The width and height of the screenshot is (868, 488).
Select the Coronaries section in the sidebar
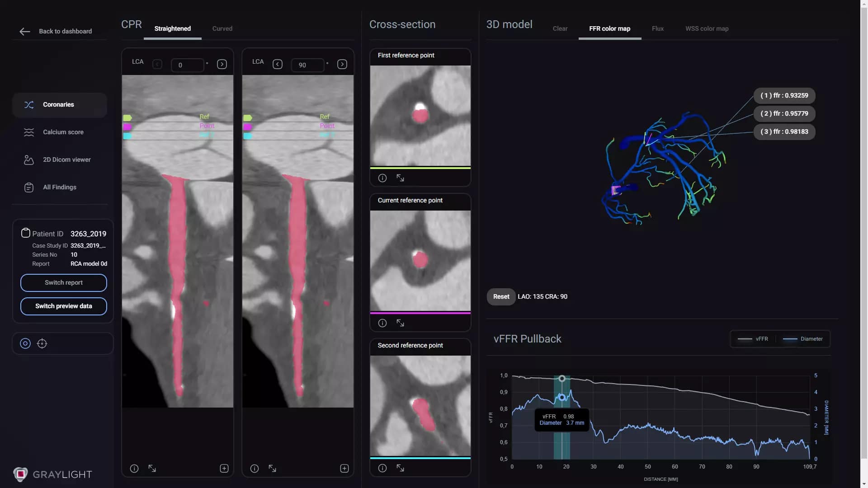click(58, 104)
